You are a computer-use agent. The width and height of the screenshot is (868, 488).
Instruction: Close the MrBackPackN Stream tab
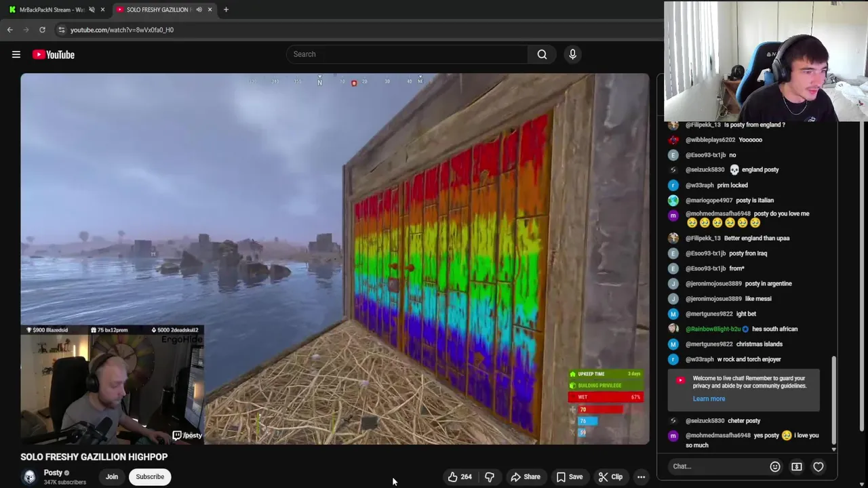pyautogui.click(x=102, y=9)
